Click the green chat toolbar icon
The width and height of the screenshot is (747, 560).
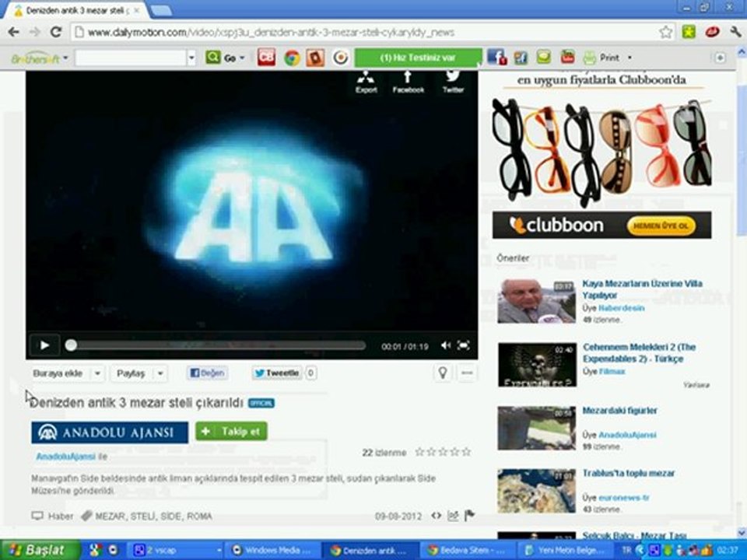pyautogui.click(x=544, y=58)
